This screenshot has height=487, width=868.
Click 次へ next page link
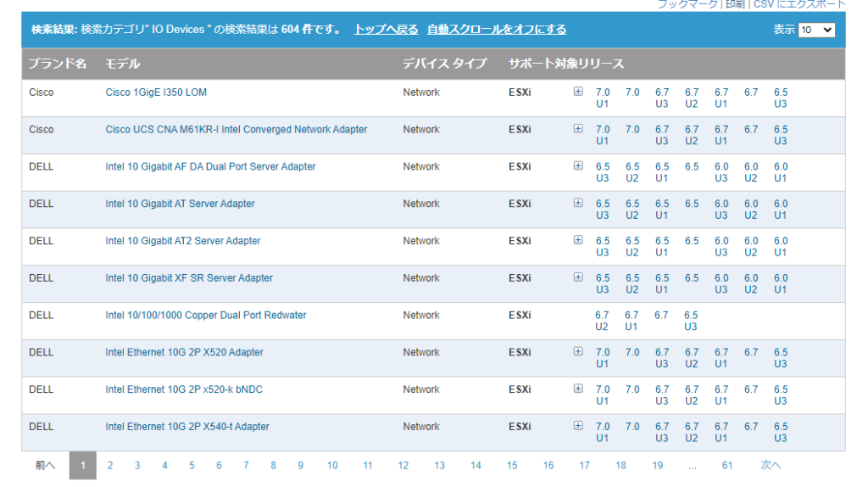(x=771, y=466)
